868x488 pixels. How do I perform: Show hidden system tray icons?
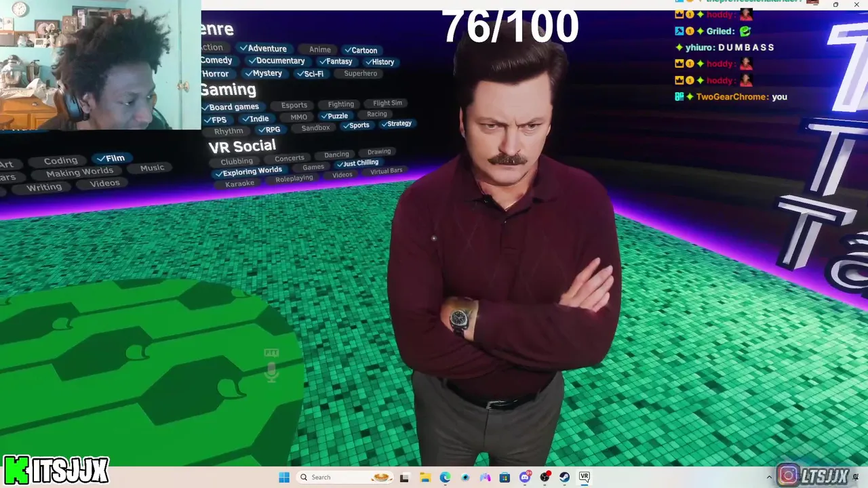(x=769, y=477)
